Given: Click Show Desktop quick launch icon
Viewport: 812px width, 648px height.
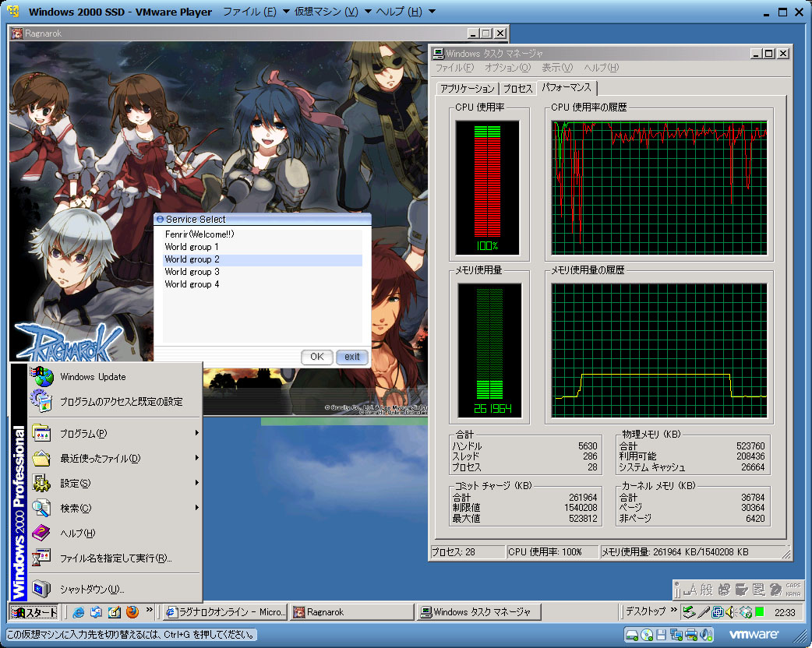Looking at the screenshot, I should (x=115, y=612).
